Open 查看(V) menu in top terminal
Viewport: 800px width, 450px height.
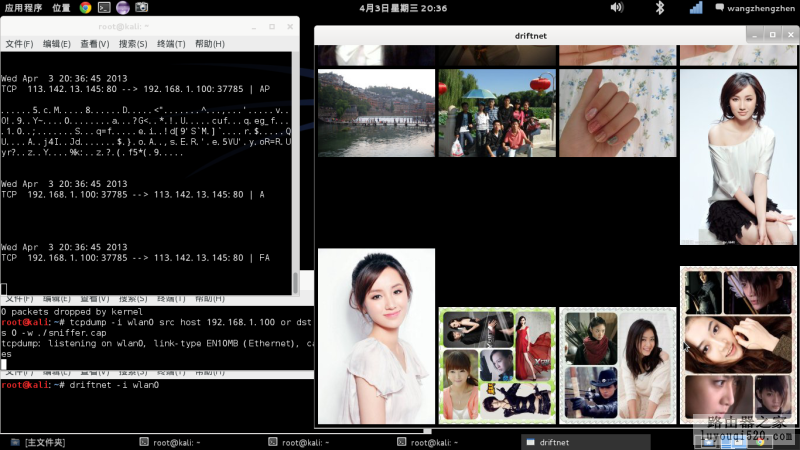(x=95, y=44)
